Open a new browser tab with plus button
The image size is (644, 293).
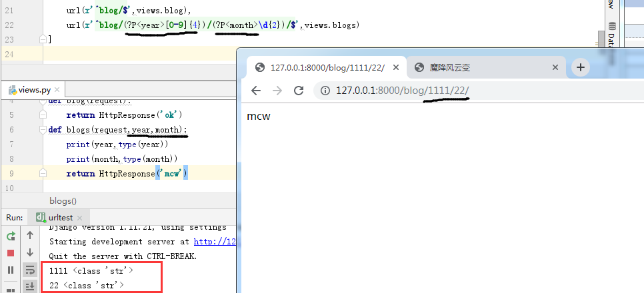point(581,68)
